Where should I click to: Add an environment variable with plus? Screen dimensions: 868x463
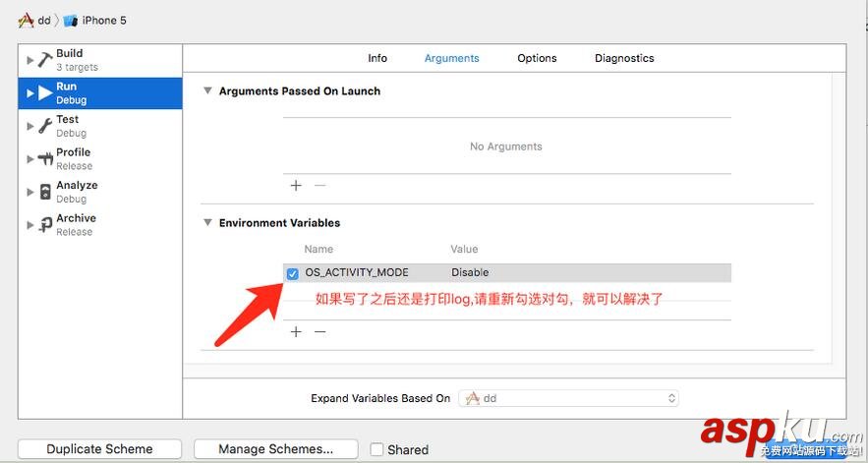click(296, 331)
